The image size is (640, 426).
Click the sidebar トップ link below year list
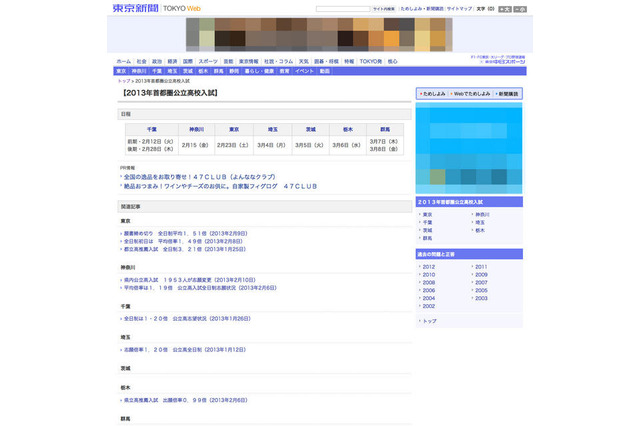pyautogui.click(x=429, y=322)
